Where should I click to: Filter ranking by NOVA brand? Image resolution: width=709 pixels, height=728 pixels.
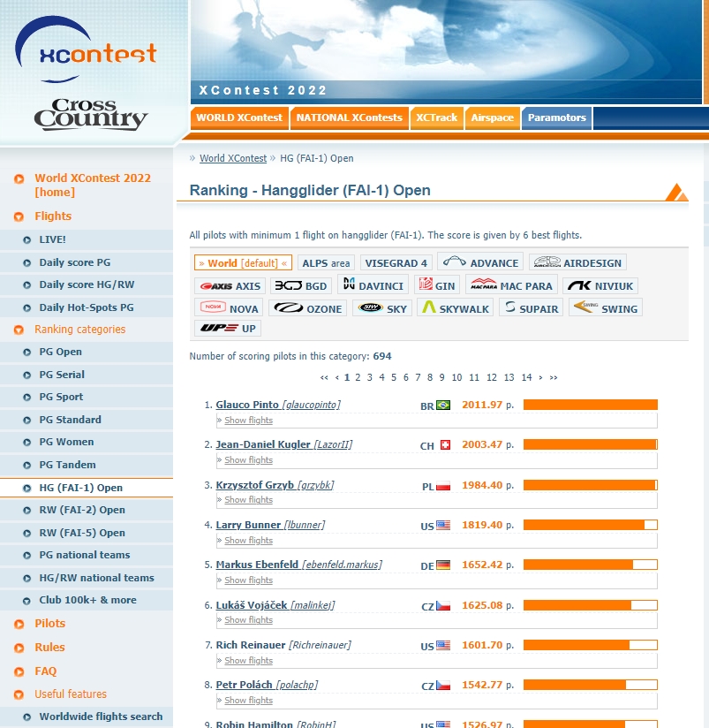coord(229,308)
